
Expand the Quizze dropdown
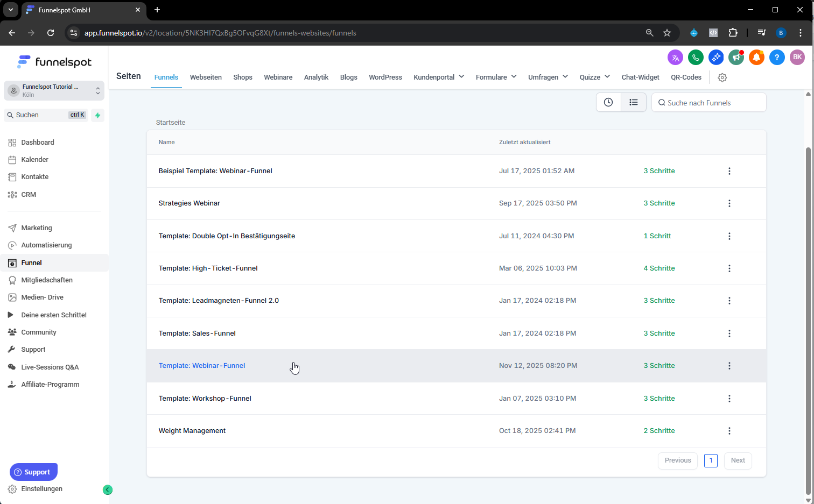coord(595,77)
